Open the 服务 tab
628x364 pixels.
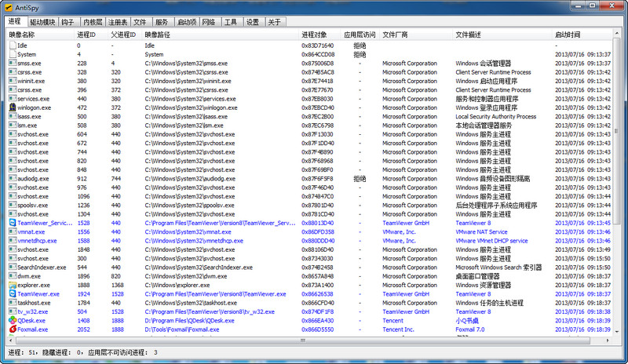pyautogui.click(x=162, y=22)
